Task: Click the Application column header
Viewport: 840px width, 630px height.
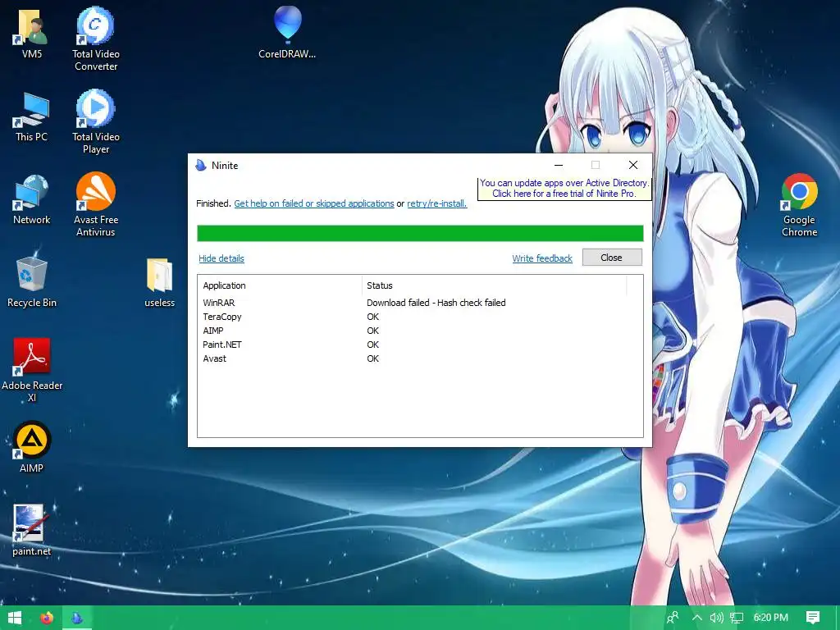Action: (x=281, y=285)
